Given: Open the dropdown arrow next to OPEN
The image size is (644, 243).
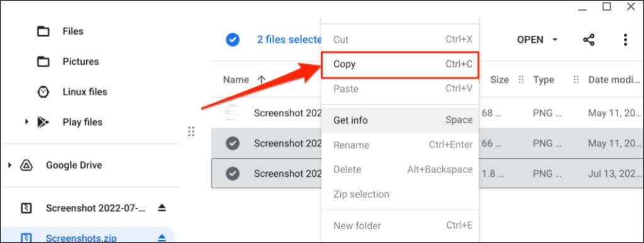Looking at the screenshot, I should [x=555, y=40].
